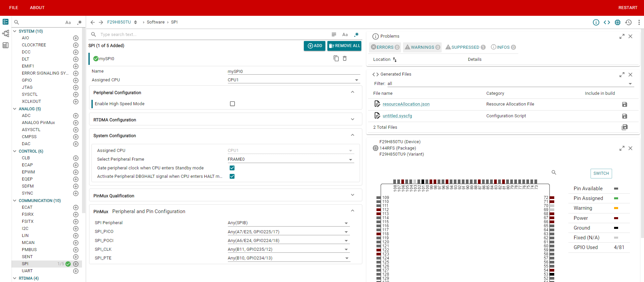Viewport: 644px width, 282px height.
Task: Search pins with device view magnifier icon
Action: tap(554, 172)
